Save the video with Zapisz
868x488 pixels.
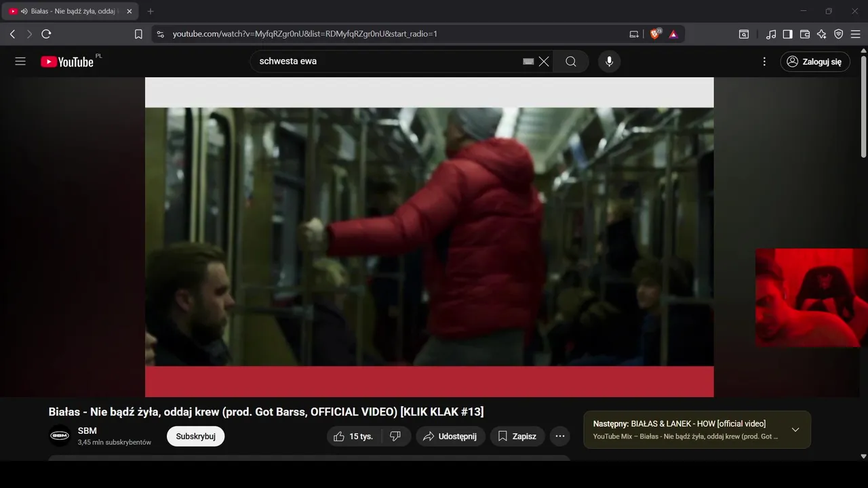point(517,436)
